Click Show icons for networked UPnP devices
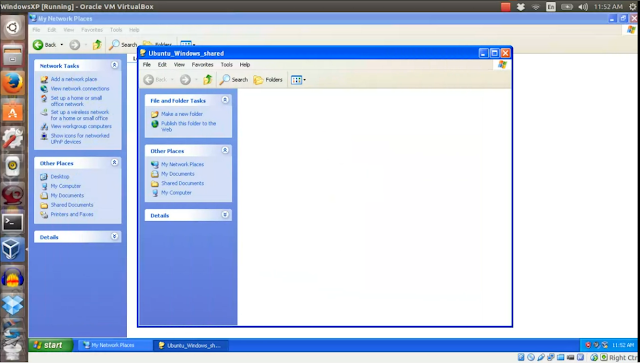The width and height of the screenshot is (640, 363). point(80,139)
